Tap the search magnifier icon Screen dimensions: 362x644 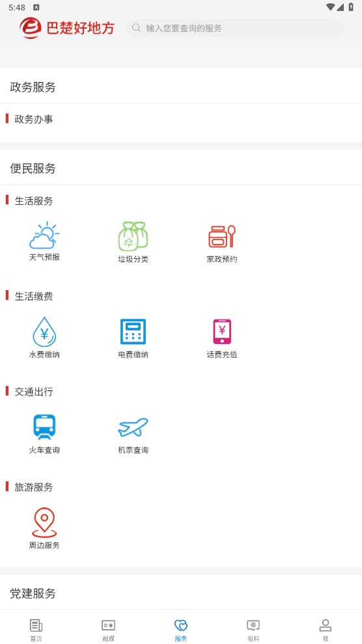click(136, 28)
